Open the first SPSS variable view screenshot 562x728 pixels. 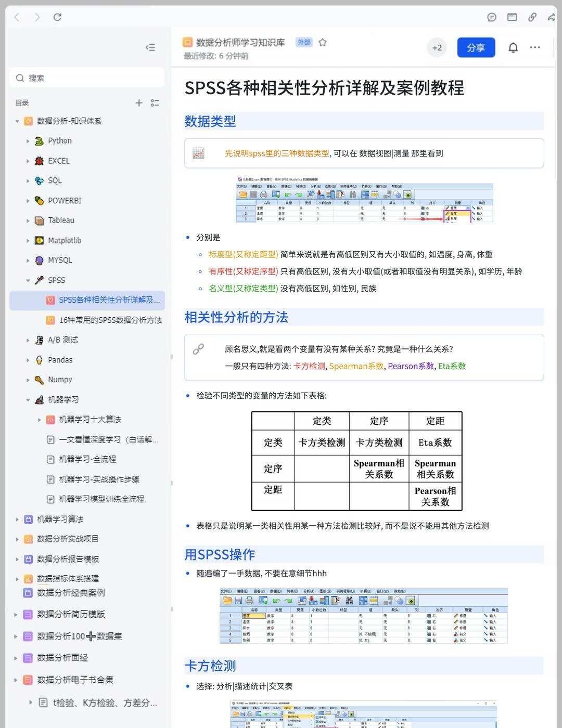pos(364,199)
